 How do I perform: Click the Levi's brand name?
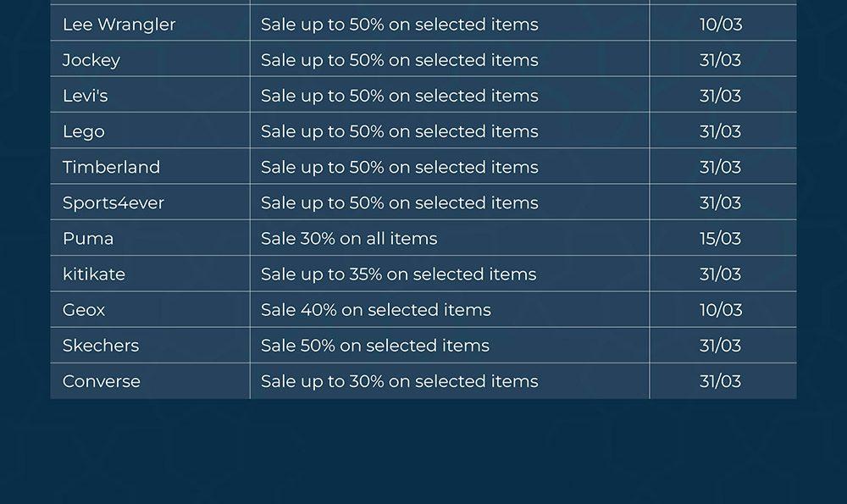(86, 96)
